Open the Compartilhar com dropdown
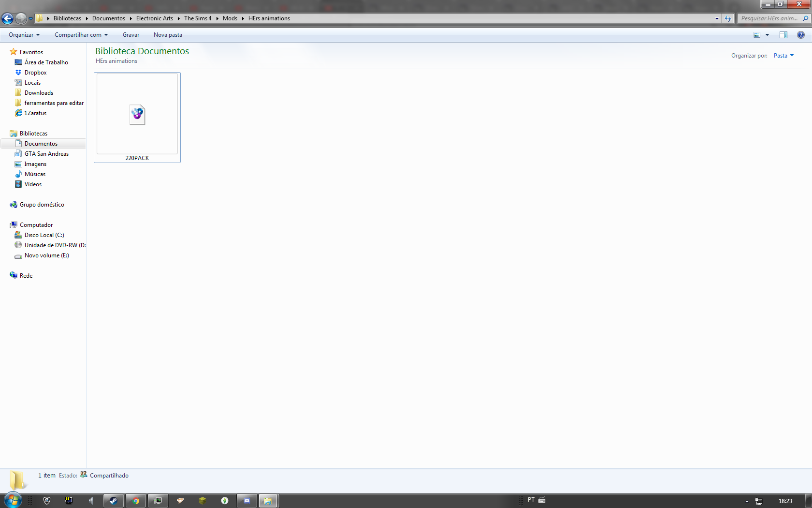 [81, 35]
